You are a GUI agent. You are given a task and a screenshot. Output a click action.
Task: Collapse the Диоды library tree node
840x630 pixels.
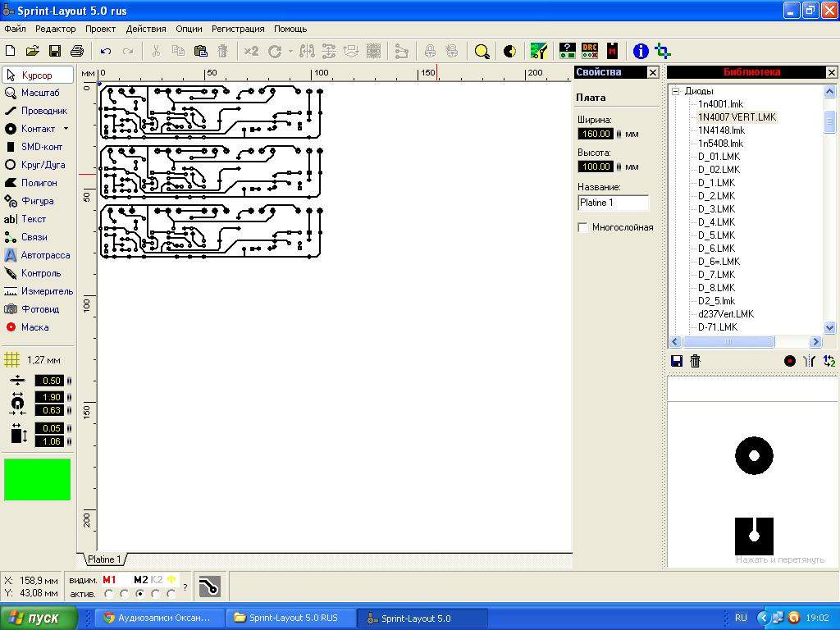[677, 91]
